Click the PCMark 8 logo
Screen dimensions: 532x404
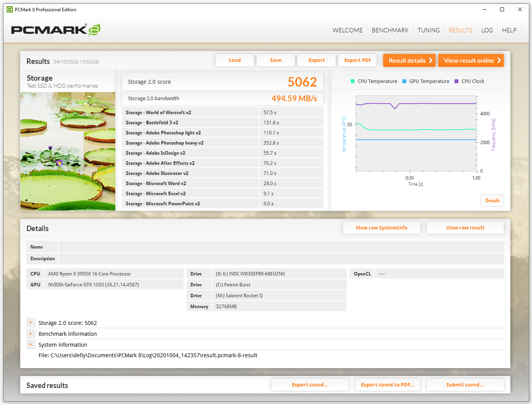click(56, 30)
